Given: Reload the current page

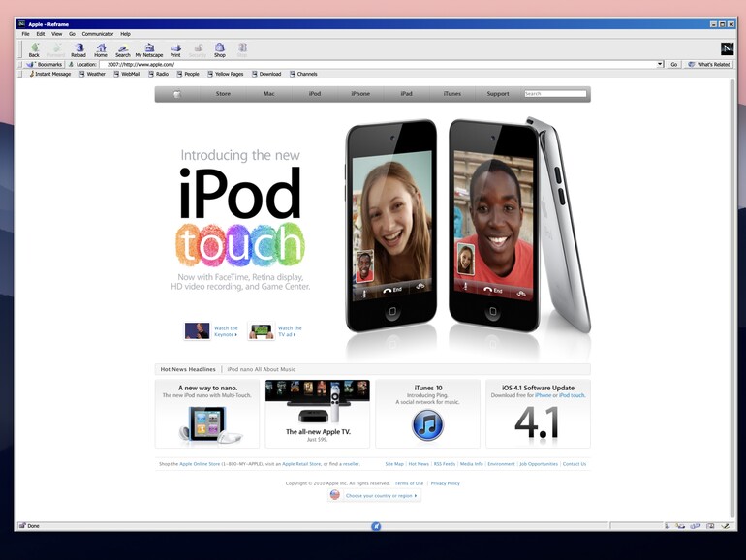Looking at the screenshot, I should click(x=78, y=50).
